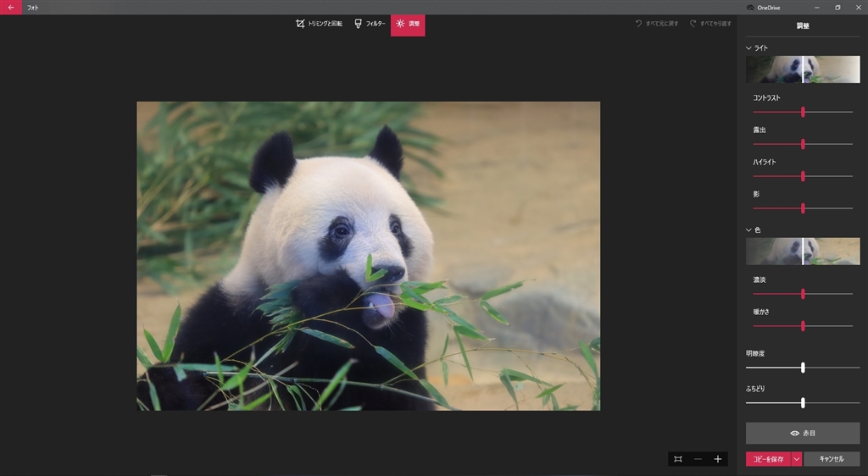This screenshot has width=868, height=476.
Task: Click the panda photo in editor
Action: coord(368,256)
